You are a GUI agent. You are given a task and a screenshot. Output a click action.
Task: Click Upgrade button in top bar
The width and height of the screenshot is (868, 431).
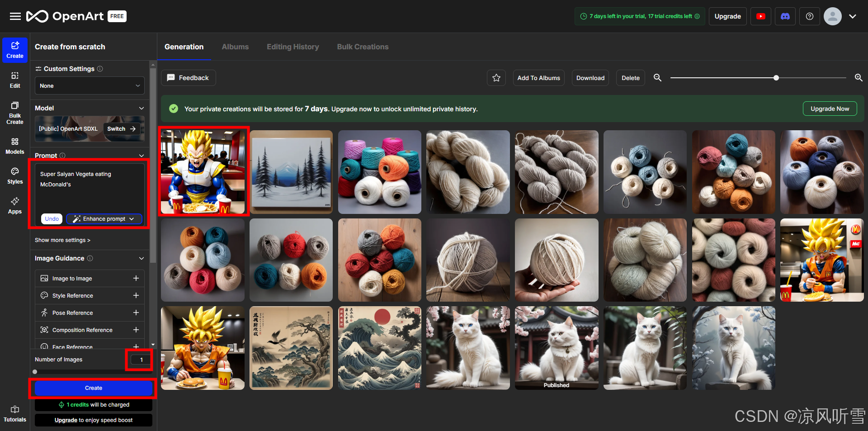pos(728,16)
